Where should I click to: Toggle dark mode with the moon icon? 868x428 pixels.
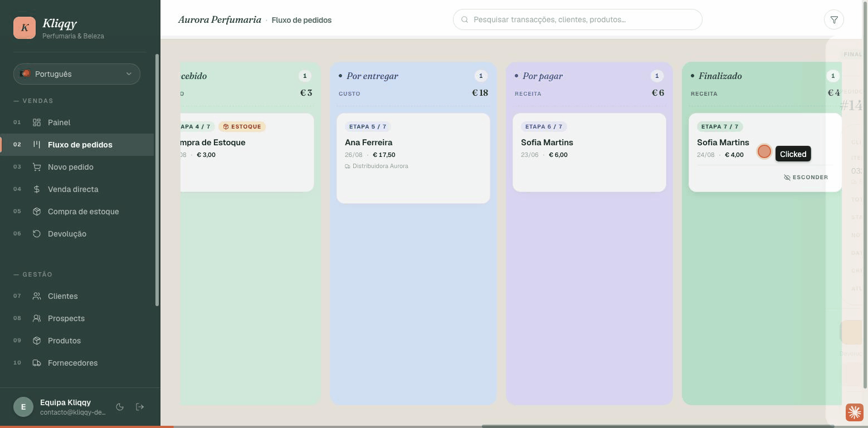[x=119, y=407]
